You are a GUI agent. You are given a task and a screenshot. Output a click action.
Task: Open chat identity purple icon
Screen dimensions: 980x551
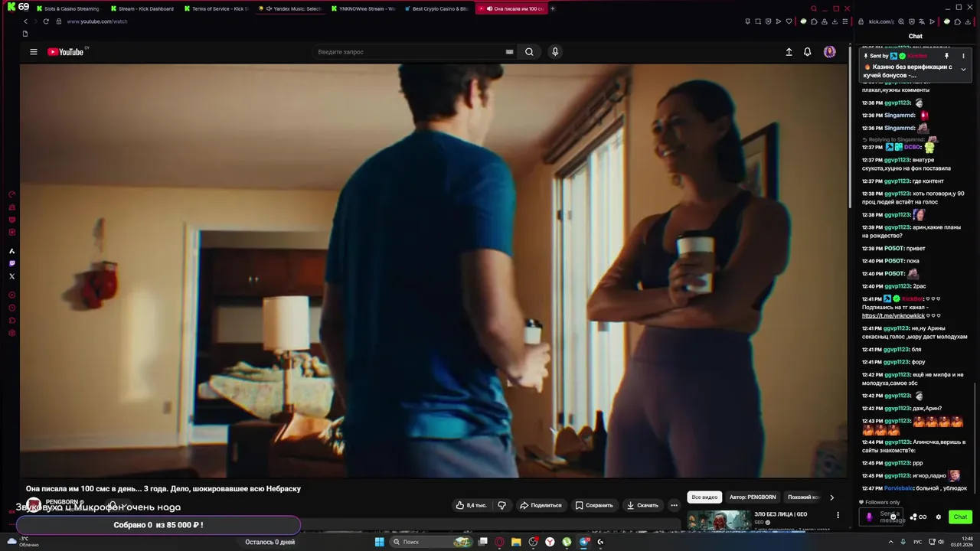coord(868,517)
